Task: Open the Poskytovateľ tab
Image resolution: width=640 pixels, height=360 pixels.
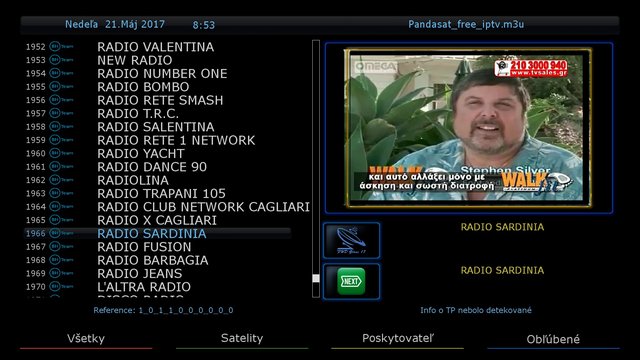Action: (398, 338)
